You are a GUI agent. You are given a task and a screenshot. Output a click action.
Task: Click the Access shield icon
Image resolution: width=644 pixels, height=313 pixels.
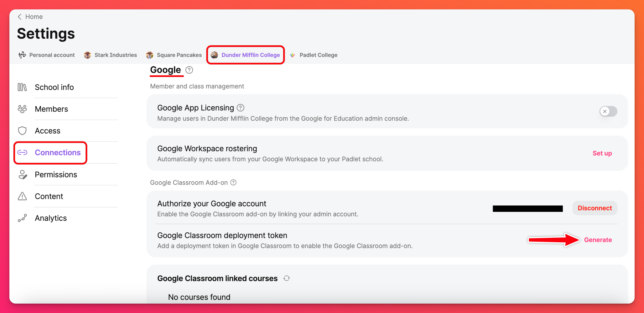(x=22, y=131)
